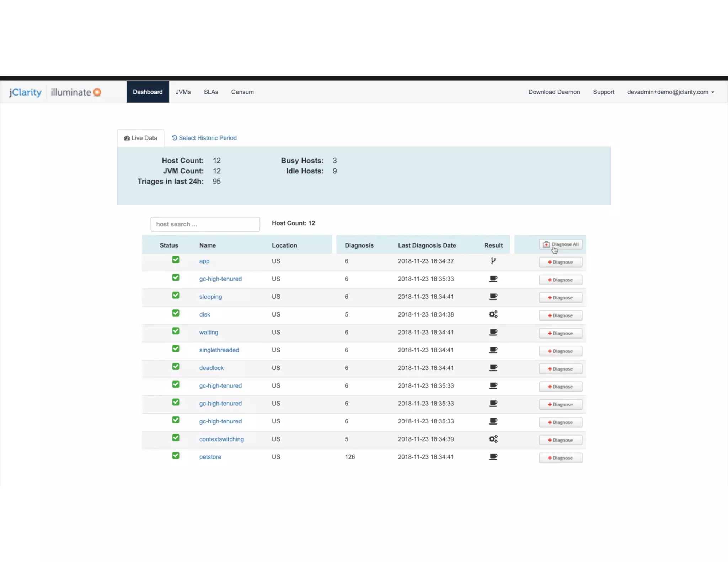Click the coffee cup result icon for sleeping
The image size is (728, 562).
(493, 297)
